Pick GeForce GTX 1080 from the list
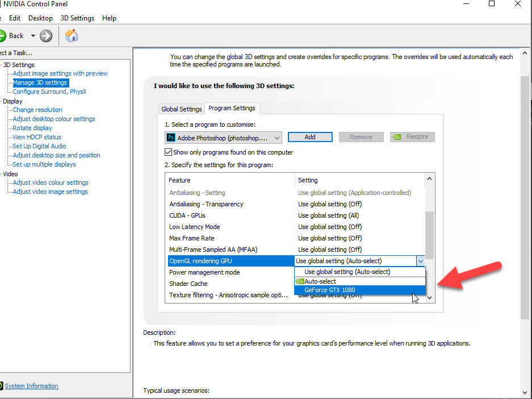This screenshot has width=532, height=399. (359, 290)
